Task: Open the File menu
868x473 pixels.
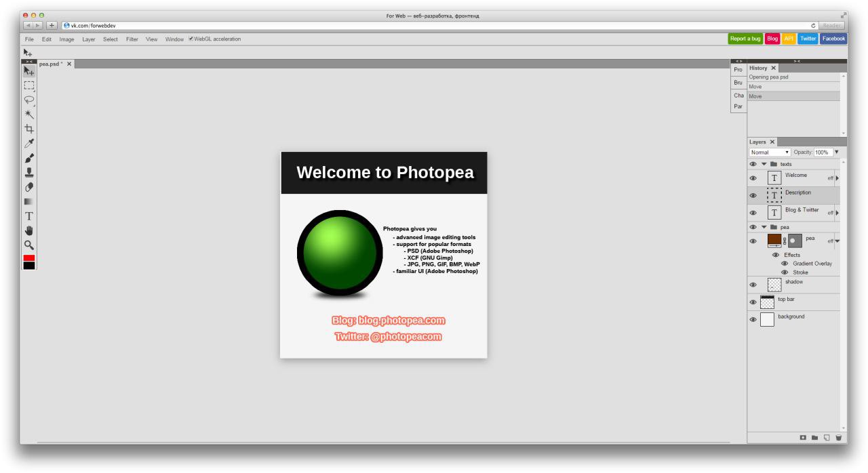Action: 29,39
